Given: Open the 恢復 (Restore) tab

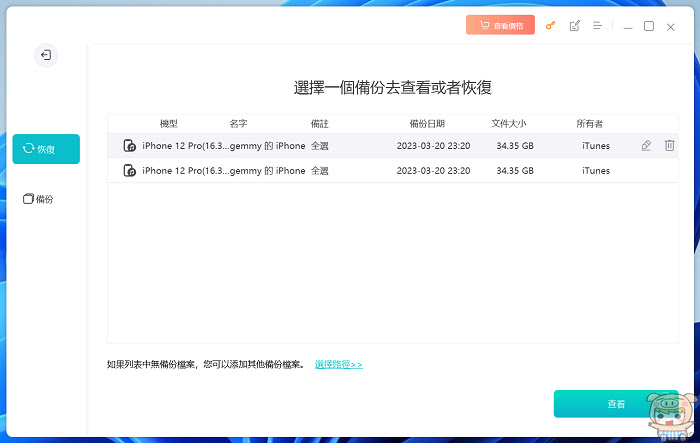Looking at the screenshot, I should (46, 149).
